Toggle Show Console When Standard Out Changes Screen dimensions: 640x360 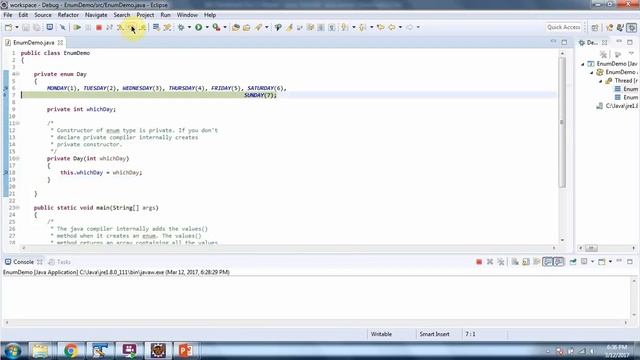click(548, 262)
